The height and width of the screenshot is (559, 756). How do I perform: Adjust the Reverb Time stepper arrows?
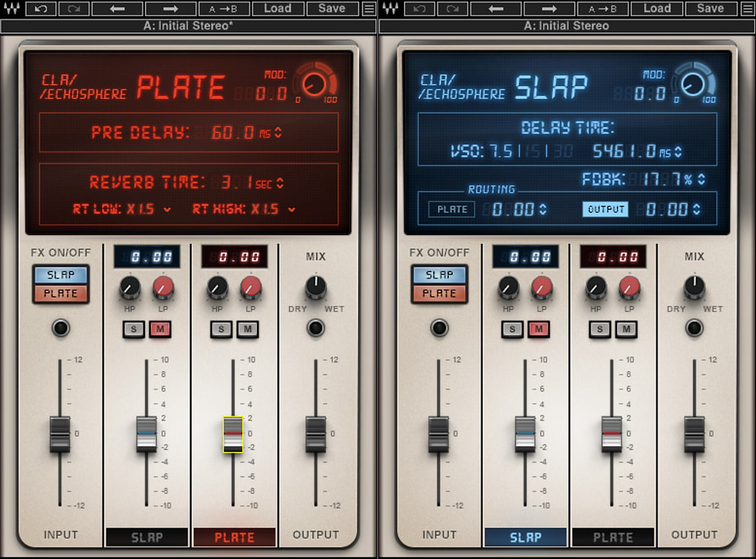(280, 184)
